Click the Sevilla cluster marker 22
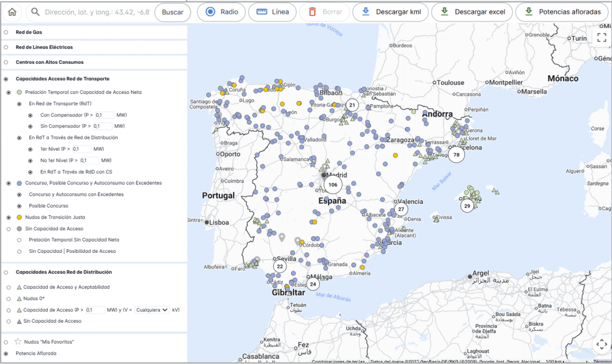The image size is (612, 364). tap(279, 266)
